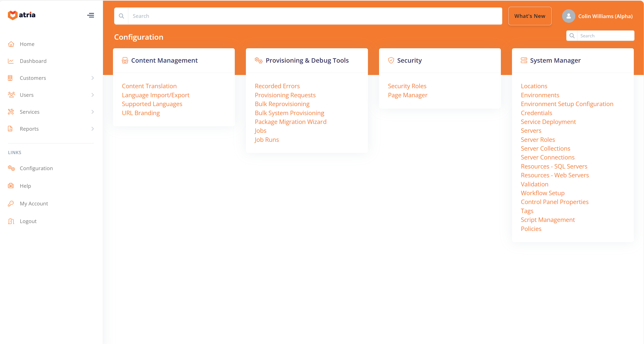This screenshot has height=344, width=644.
Task: Click the Security shield icon on its card
Action: (x=391, y=60)
